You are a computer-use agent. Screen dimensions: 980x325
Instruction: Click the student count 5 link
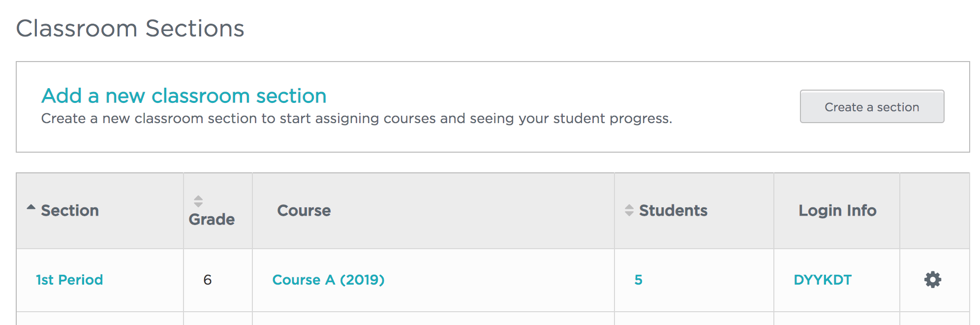[638, 280]
